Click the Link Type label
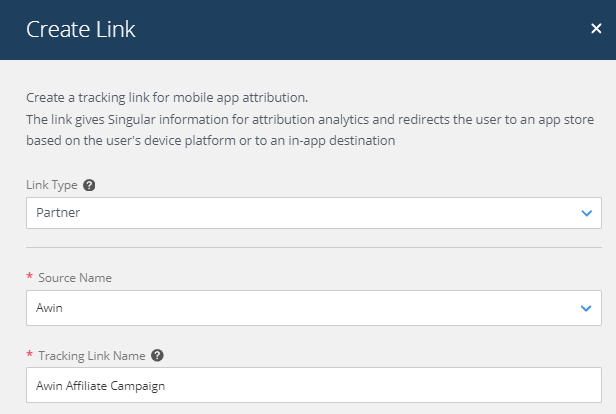This screenshot has width=616, height=414. pyautogui.click(x=52, y=185)
